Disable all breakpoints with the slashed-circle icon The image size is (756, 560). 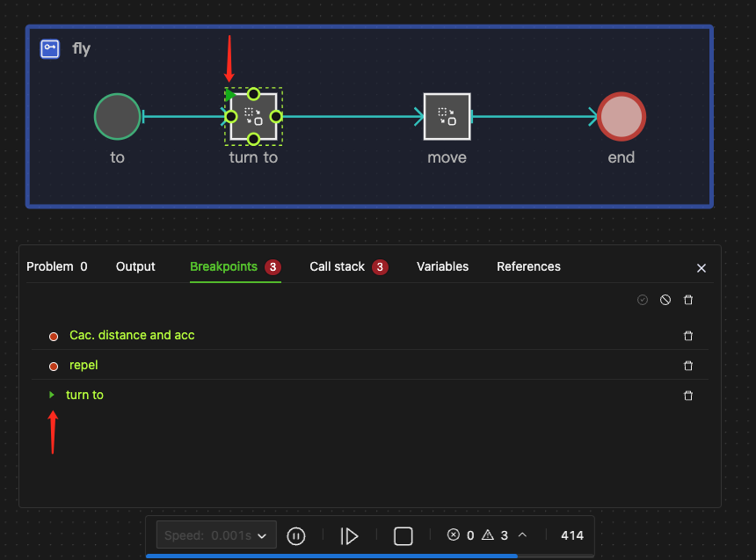pos(665,300)
